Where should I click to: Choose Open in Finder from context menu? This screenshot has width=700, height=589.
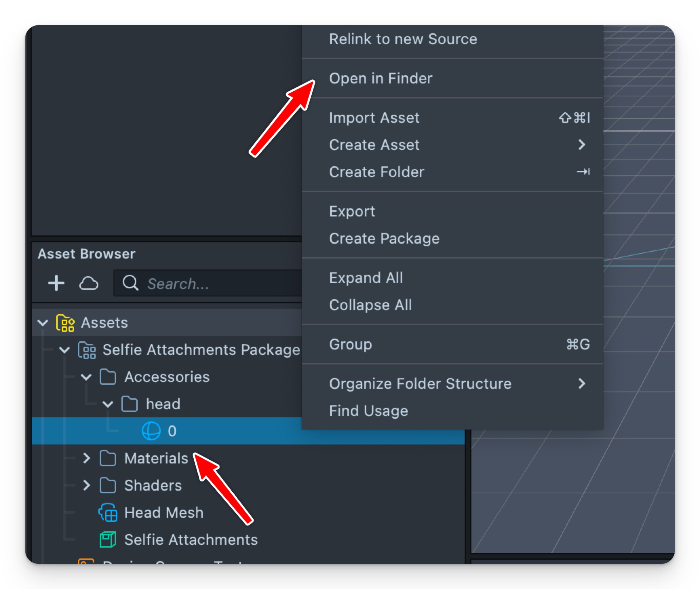point(381,78)
